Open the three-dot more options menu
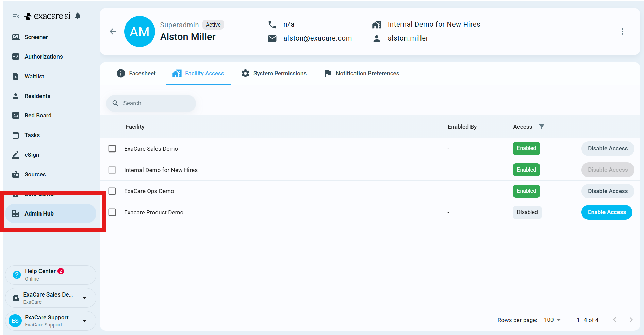This screenshot has width=644, height=335. pyautogui.click(x=622, y=32)
